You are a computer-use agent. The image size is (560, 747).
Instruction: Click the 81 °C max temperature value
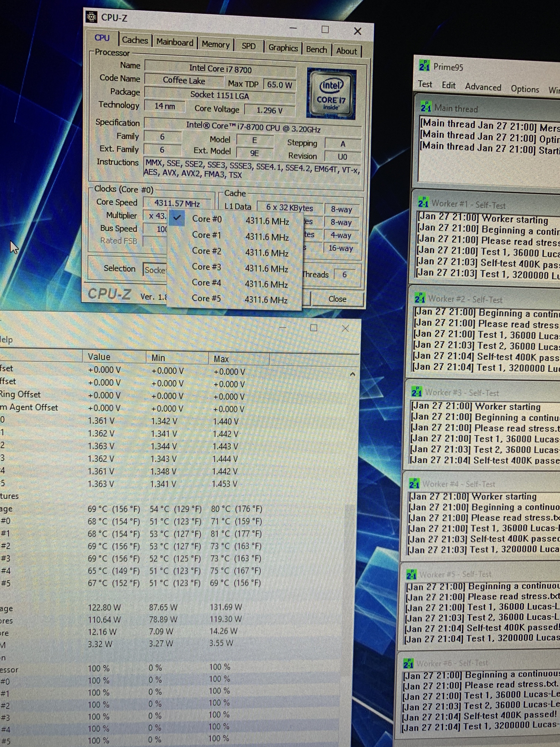coord(236,534)
